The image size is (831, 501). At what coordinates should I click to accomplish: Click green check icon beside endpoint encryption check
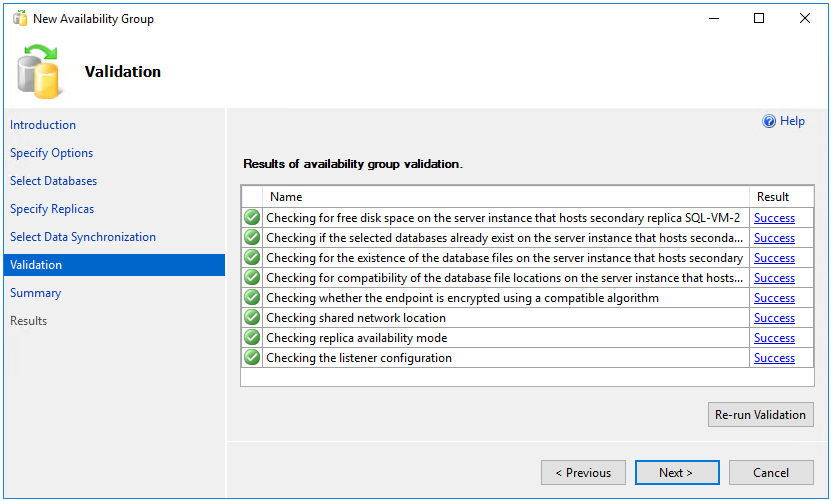252,298
